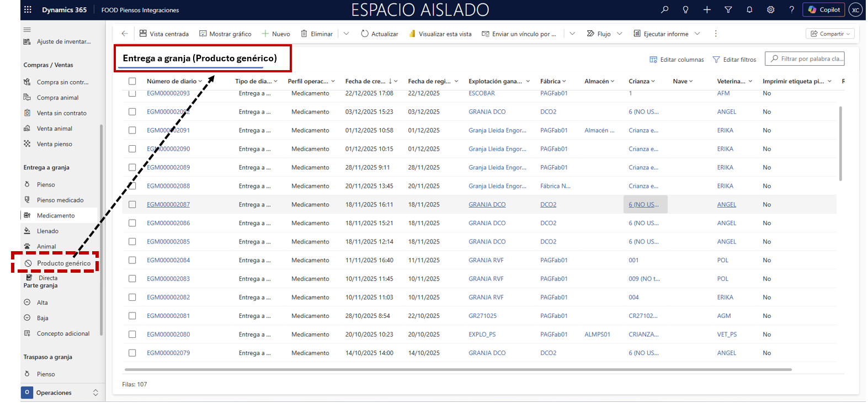This screenshot has width=868, height=403.
Task: Expand the Flujo dropdown arrow
Action: tap(619, 34)
